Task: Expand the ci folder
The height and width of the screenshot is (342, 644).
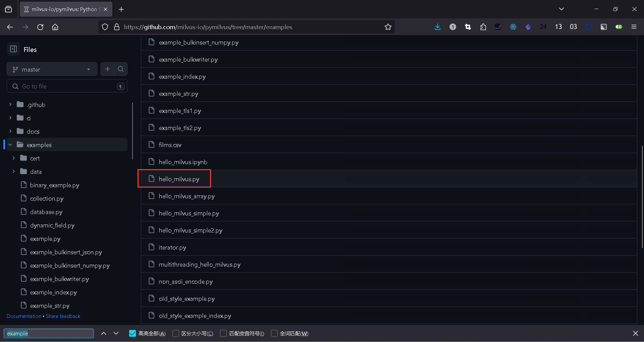Action: coord(10,118)
